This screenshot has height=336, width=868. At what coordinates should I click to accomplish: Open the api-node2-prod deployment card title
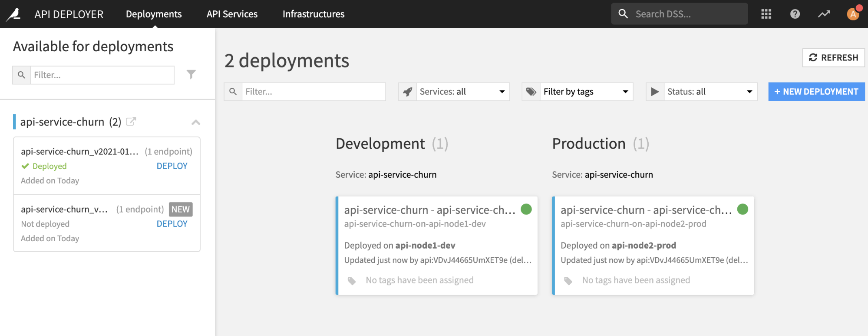(646, 210)
